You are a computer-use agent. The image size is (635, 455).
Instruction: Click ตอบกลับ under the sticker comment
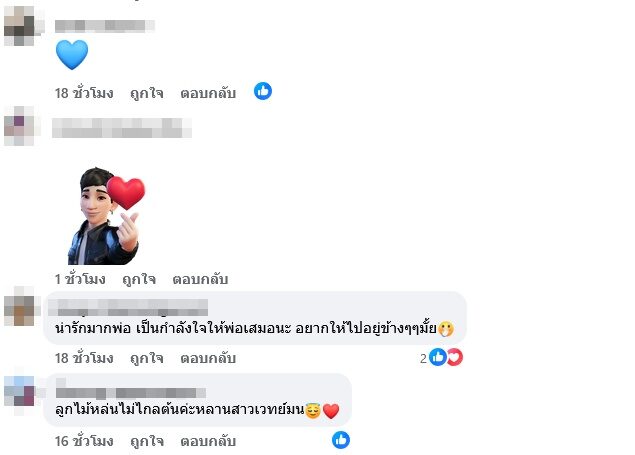tap(200, 279)
